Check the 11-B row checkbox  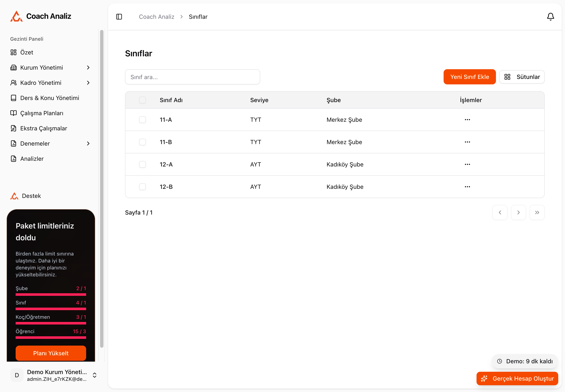click(143, 142)
